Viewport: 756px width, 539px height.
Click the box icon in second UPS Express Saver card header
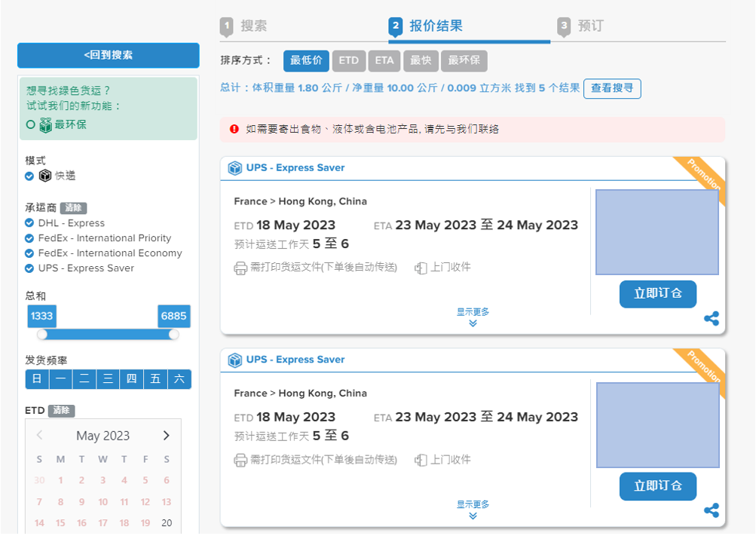click(x=235, y=360)
